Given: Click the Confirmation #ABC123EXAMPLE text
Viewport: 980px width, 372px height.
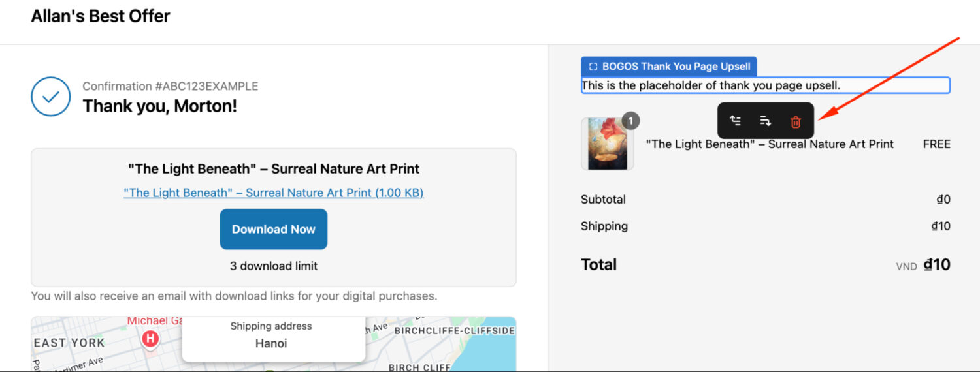Looking at the screenshot, I should point(170,86).
